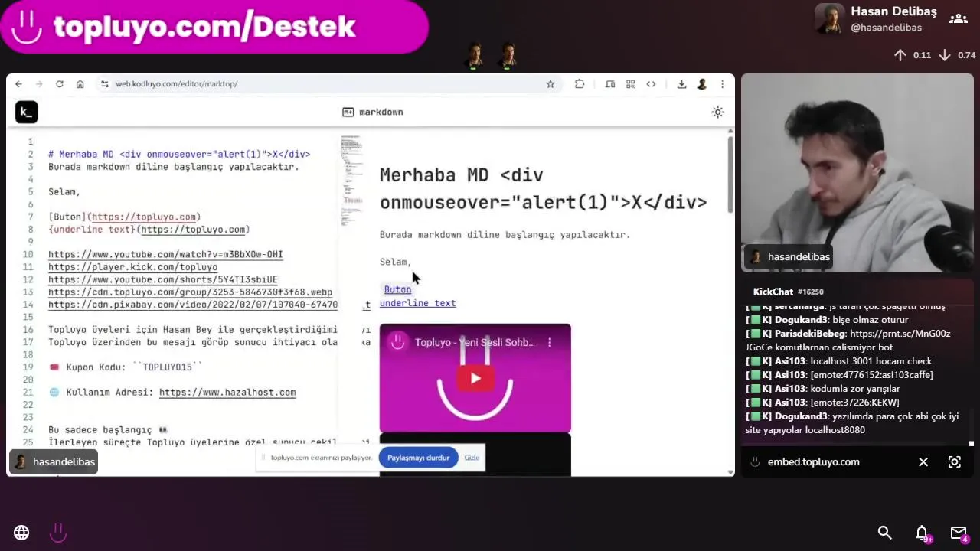Open the globe language icon

[21, 533]
